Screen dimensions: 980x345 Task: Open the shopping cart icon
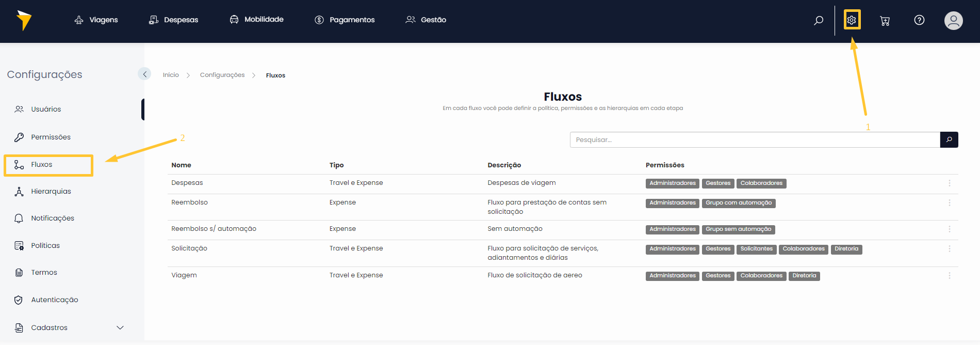885,21
